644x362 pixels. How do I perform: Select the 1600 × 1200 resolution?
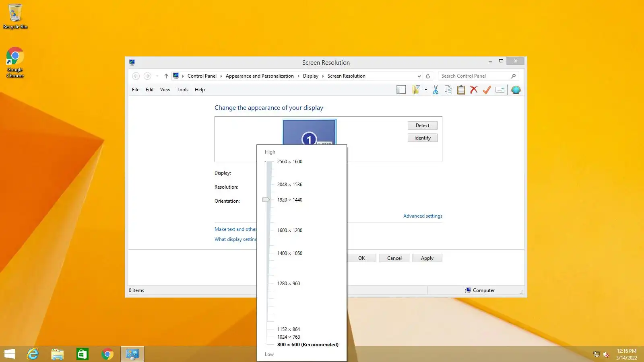click(290, 230)
